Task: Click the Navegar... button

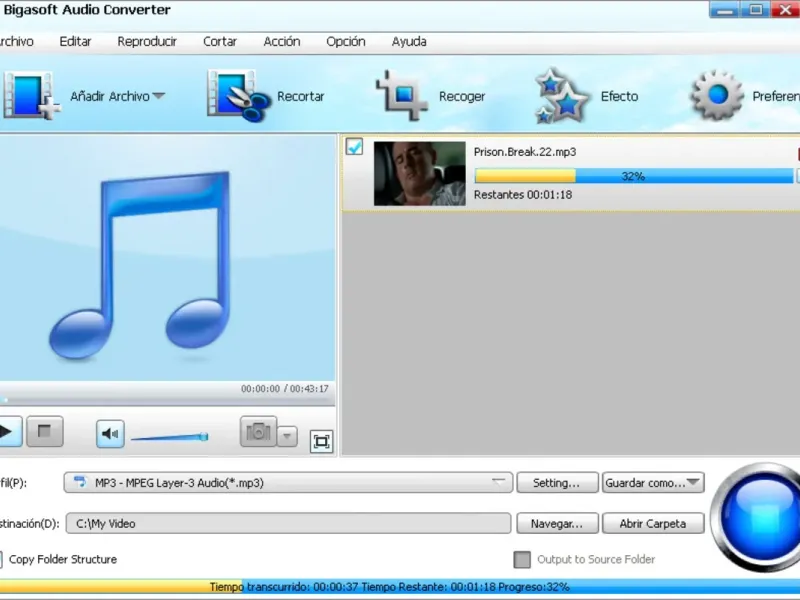Action: pos(557,523)
